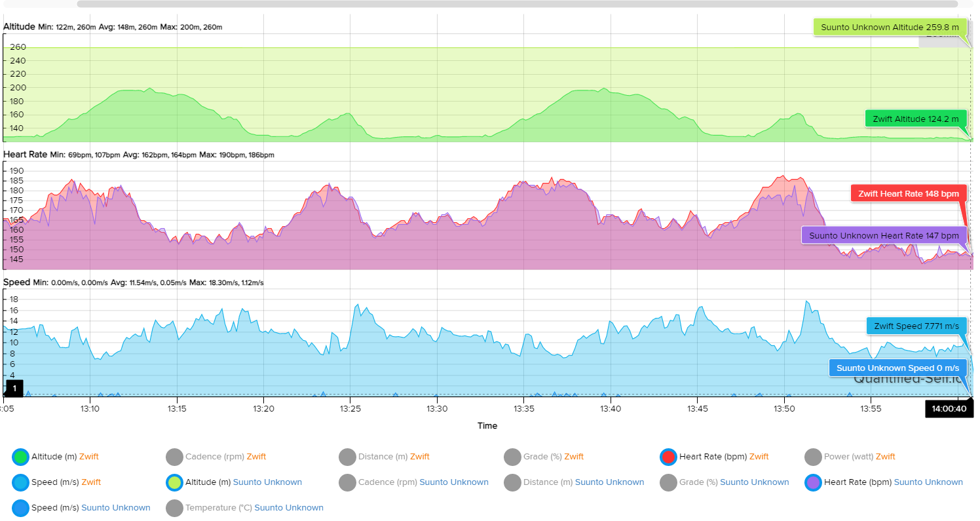Click the 190 heart rate axis value

point(16,171)
